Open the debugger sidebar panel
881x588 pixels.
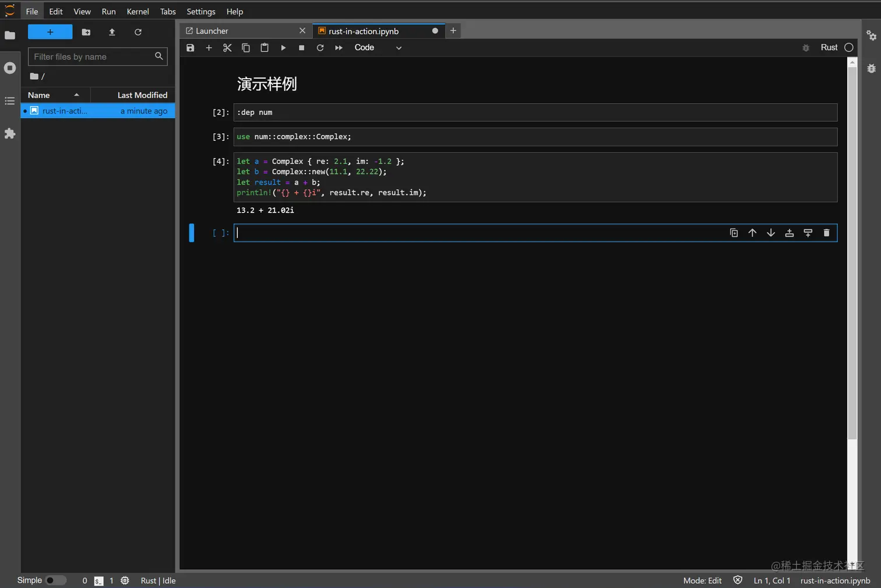(871, 68)
